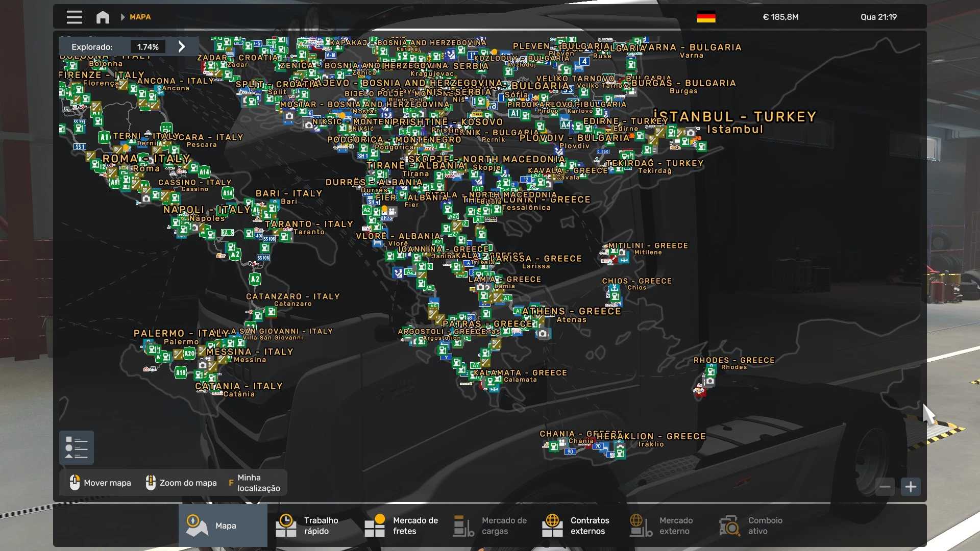Click the Athens - Greece city label
980x551 pixels.
click(x=571, y=311)
